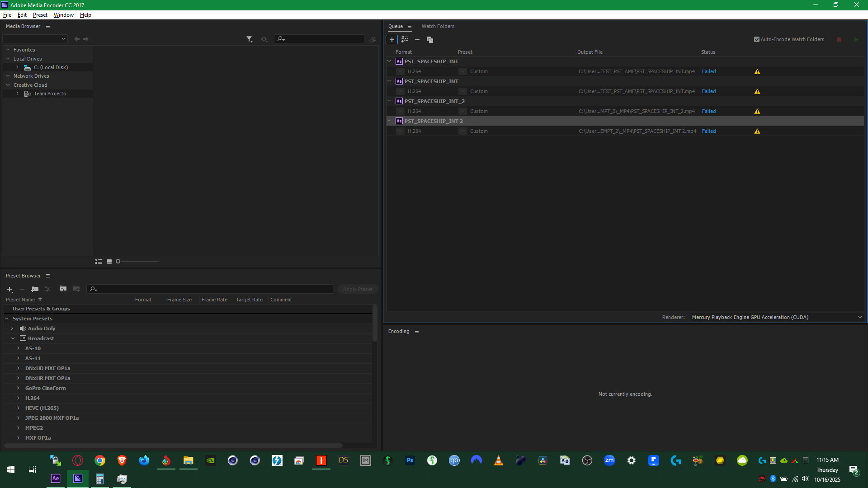Click the Add Source plus button in Queue
The image size is (868, 488).
click(x=392, y=40)
